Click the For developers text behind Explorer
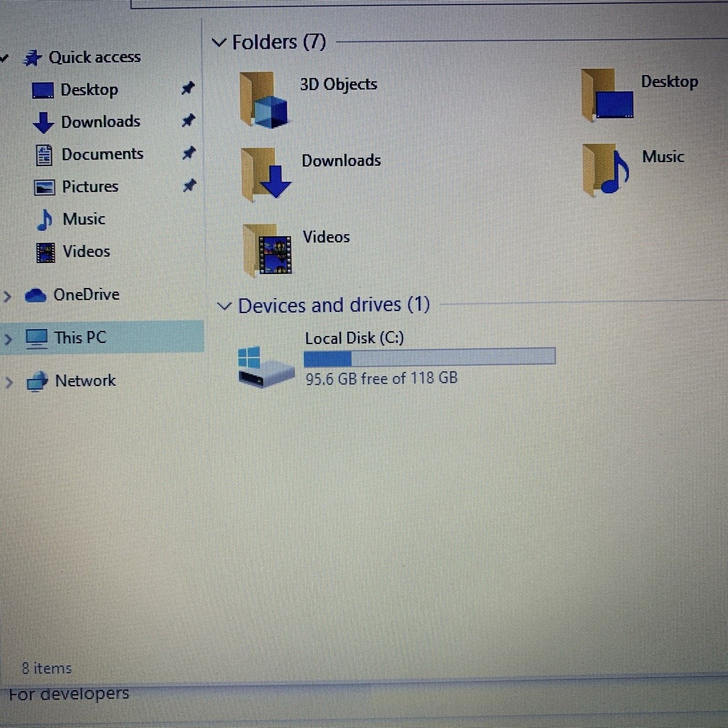The height and width of the screenshot is (728, 728). coord(69,694)
